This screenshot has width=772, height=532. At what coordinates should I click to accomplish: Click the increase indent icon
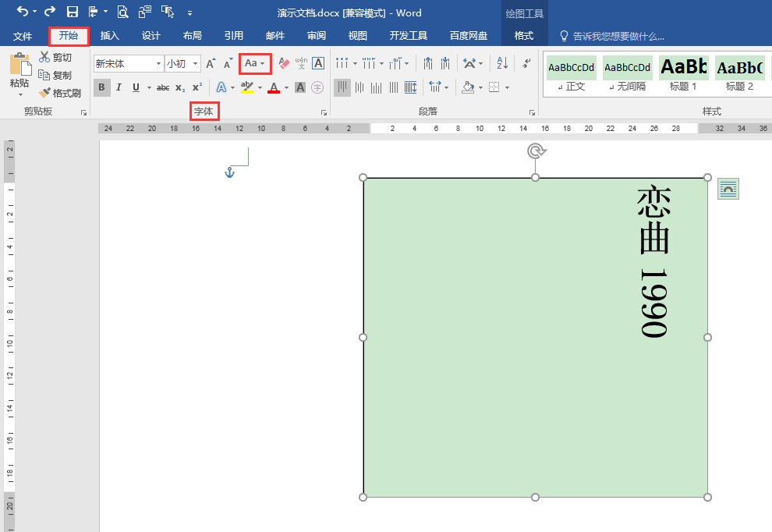click(x=445, y=63)
